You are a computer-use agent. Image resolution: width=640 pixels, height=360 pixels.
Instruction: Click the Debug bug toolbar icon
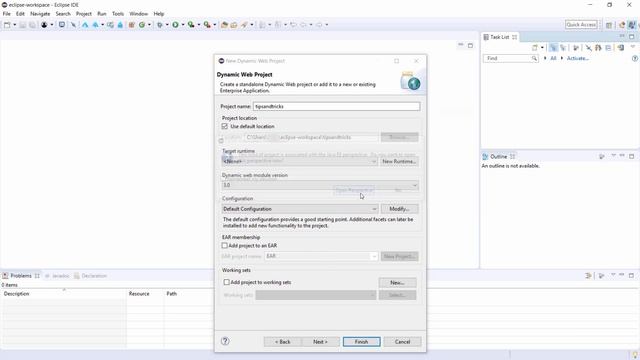pos(160,25)
